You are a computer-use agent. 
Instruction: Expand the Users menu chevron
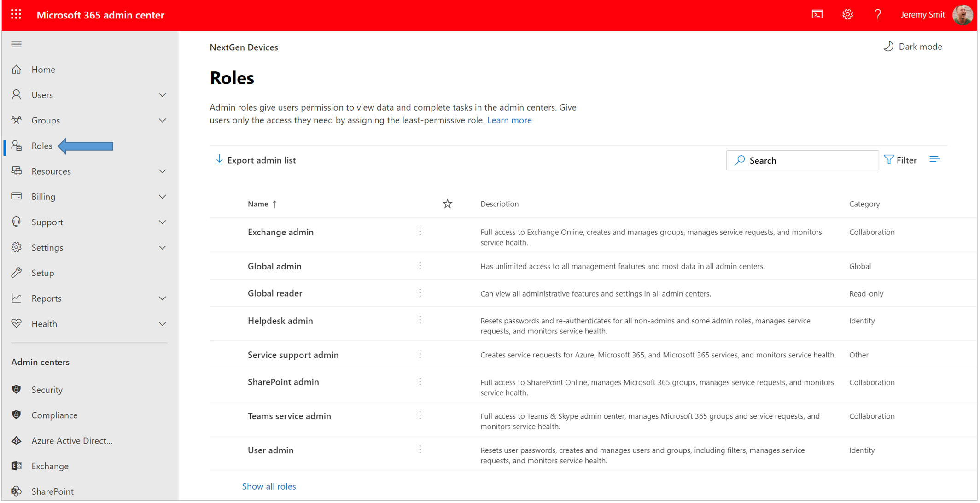163,95
